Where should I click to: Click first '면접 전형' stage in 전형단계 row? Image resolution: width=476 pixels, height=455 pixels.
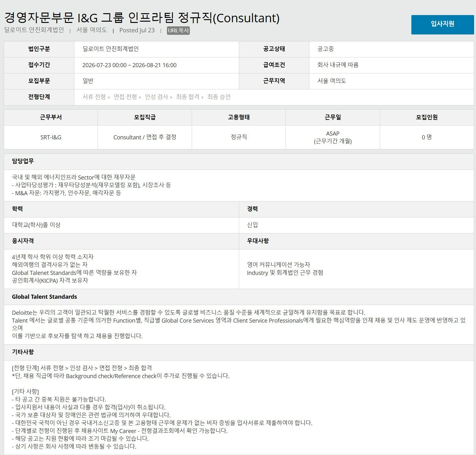125,97
